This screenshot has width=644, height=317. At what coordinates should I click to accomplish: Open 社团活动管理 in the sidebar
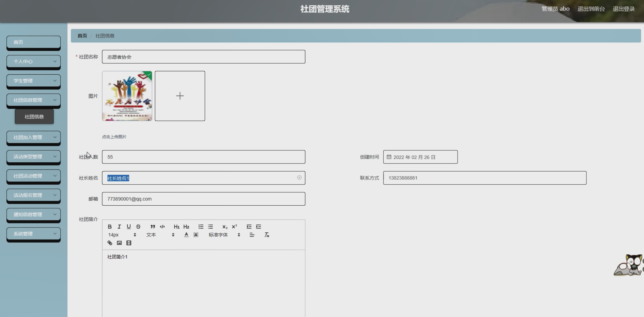point(34,176)
